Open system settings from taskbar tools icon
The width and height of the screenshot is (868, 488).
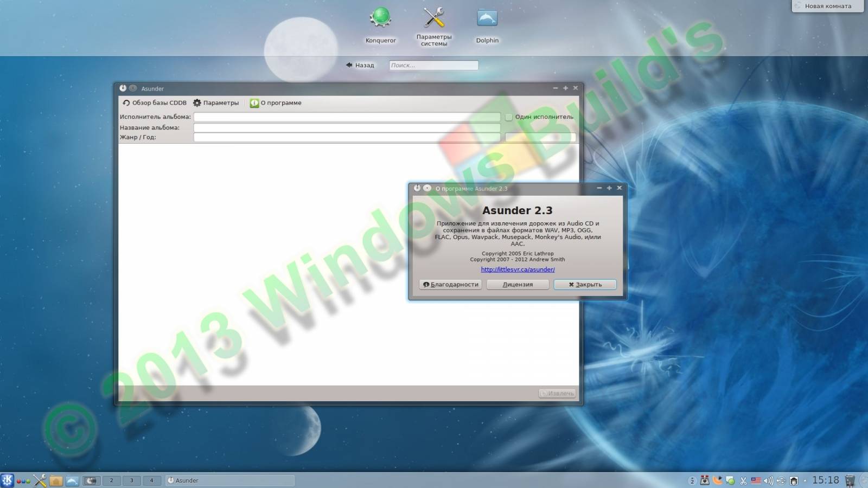(x=40, y=480)
